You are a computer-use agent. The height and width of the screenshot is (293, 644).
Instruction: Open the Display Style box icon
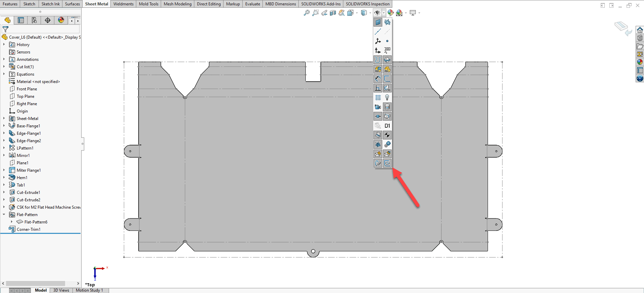(364, 13)
